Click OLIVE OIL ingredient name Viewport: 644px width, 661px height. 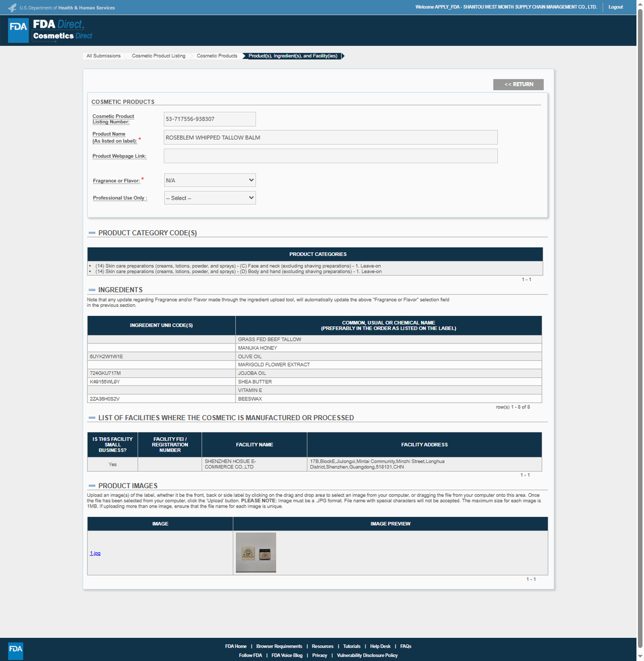tap(250, 356)
